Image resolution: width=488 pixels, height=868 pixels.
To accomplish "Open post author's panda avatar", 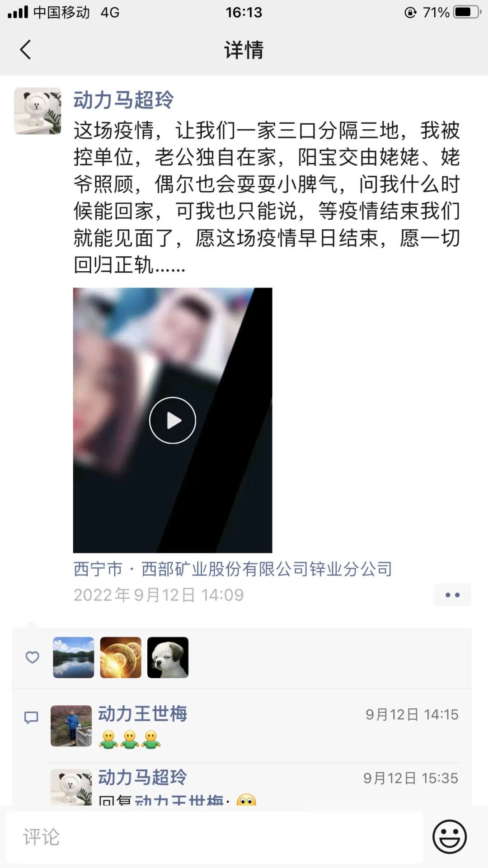I will (x=38, y=111).
